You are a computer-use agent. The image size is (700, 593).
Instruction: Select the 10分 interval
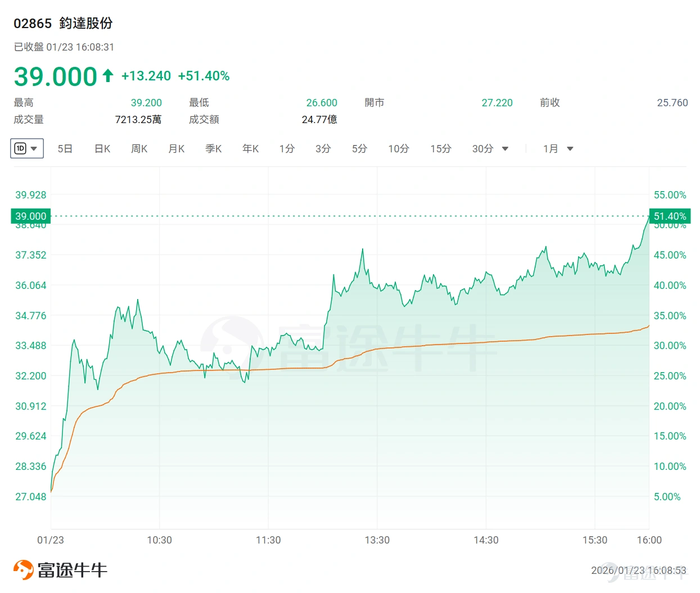pos(399,148)
